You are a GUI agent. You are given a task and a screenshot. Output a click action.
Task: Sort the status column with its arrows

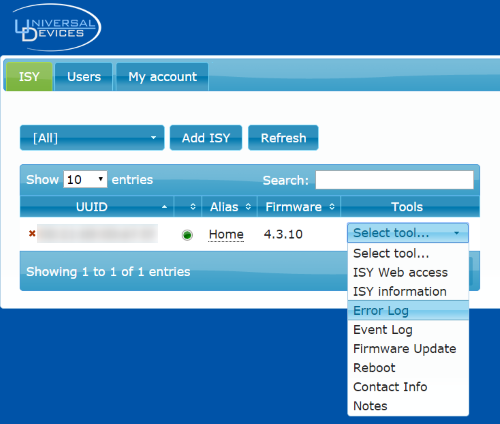pyautogui.click(x=193, y=207)
